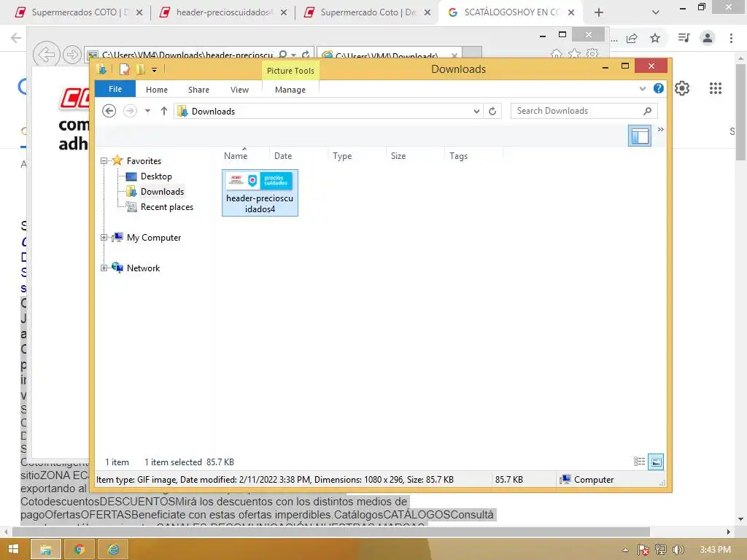Expand the ribbon chevron
This screenshot has width=747, height=560.
(642, 88)
